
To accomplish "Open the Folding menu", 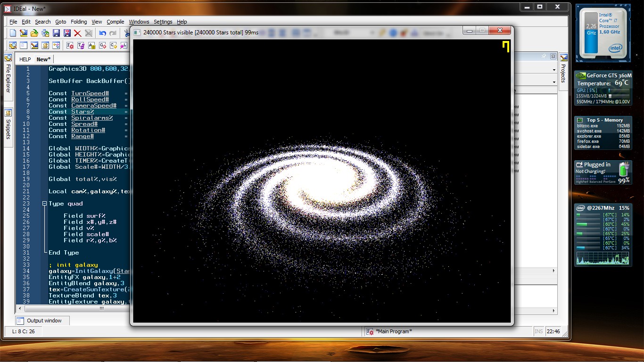I will (79, 22).
